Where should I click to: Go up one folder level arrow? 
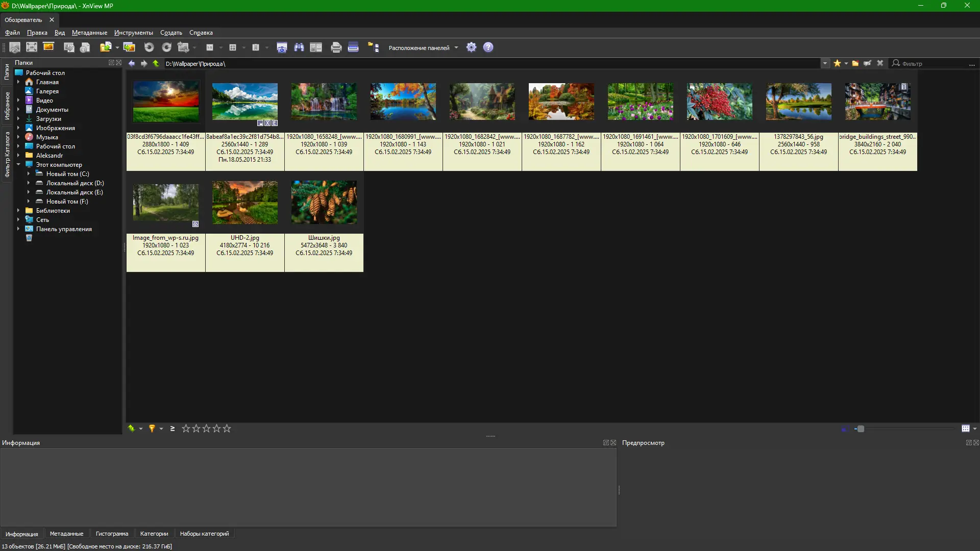click(156, 64)
